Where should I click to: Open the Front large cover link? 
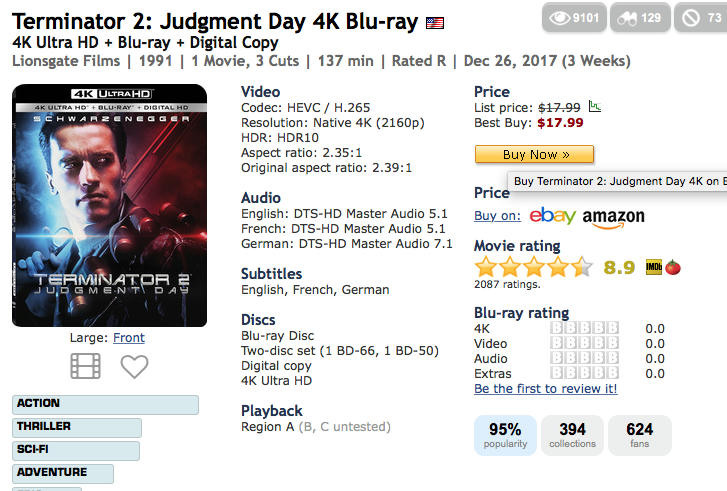129,338
